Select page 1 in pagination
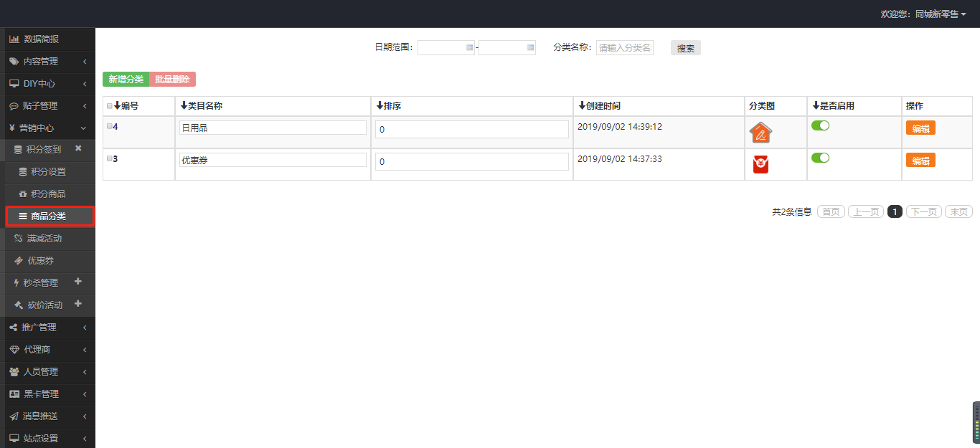This screenshot has height=448, width=980. pyautogui.click(x=895, y=211)
